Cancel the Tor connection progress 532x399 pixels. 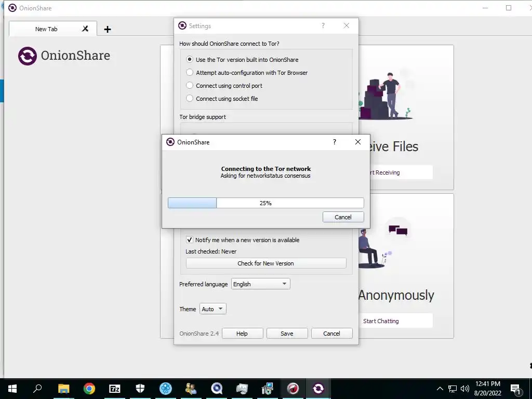pos(343,217)
